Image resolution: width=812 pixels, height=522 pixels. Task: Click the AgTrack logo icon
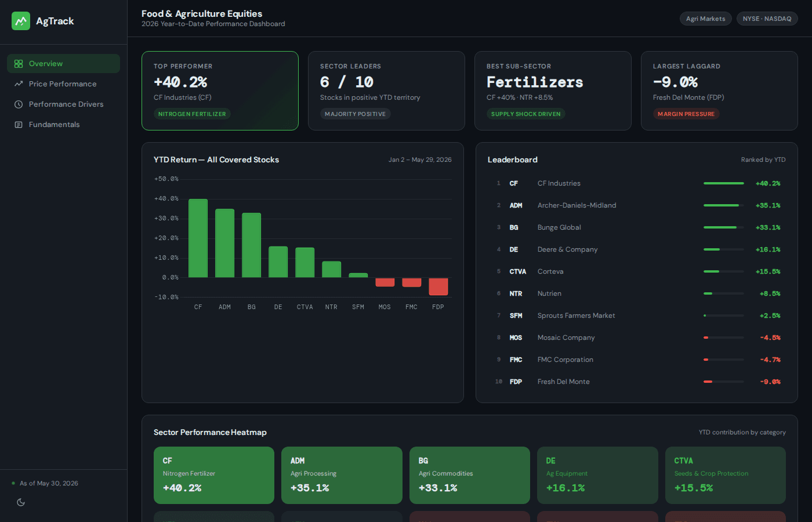tap(21, 21)
